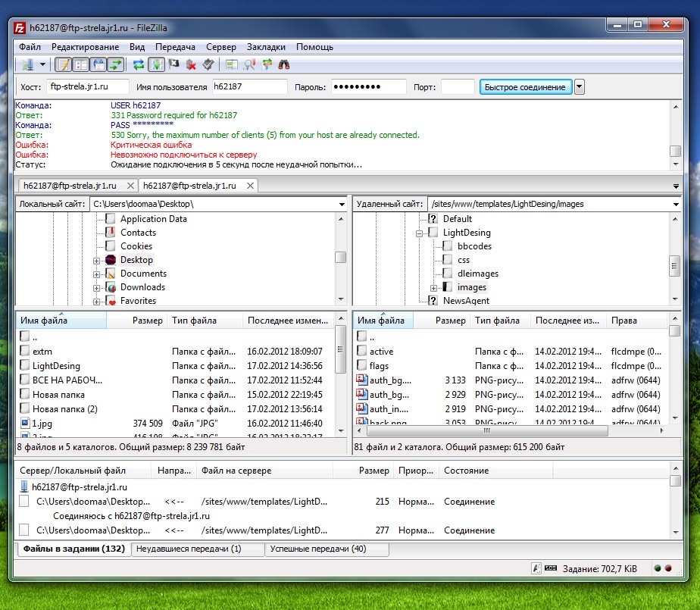Focus the Хост input field

tap(88, 86)
